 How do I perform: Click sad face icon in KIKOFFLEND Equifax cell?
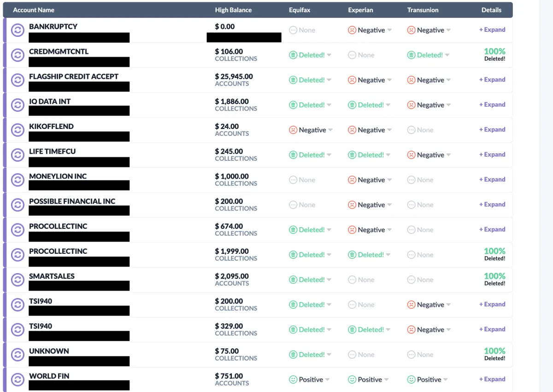click(293, 130)
